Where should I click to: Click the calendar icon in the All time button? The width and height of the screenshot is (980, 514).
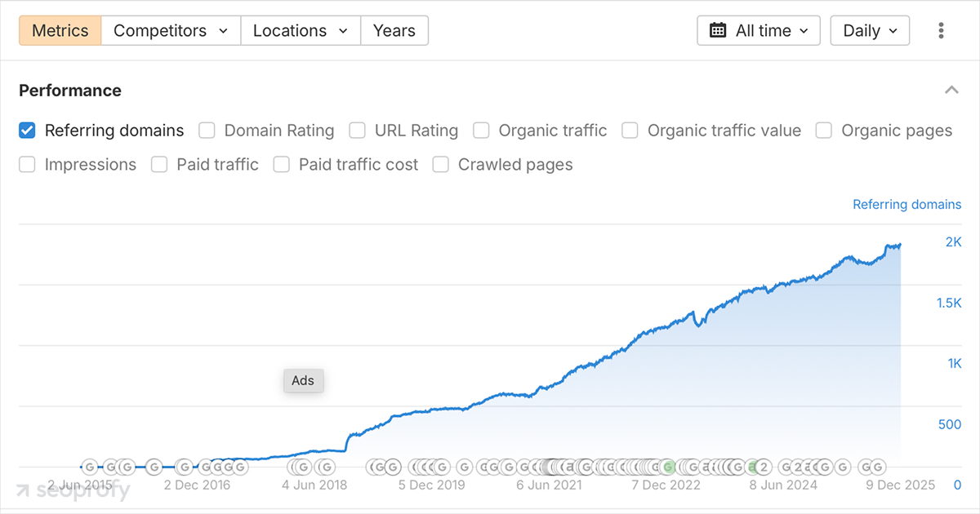pos(719,30)
